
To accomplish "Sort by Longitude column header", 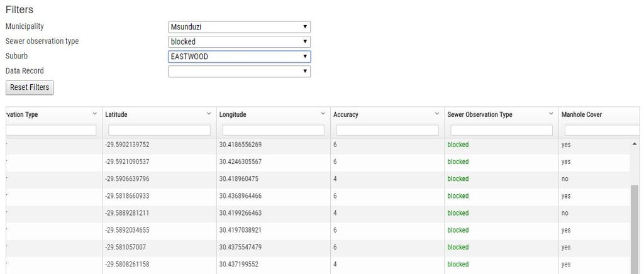I will tap(233, 115).
